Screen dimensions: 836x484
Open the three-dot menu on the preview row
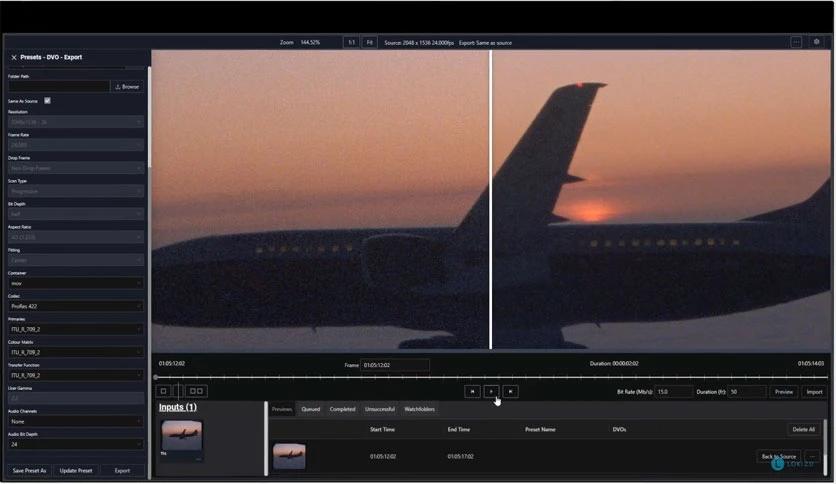812,456
